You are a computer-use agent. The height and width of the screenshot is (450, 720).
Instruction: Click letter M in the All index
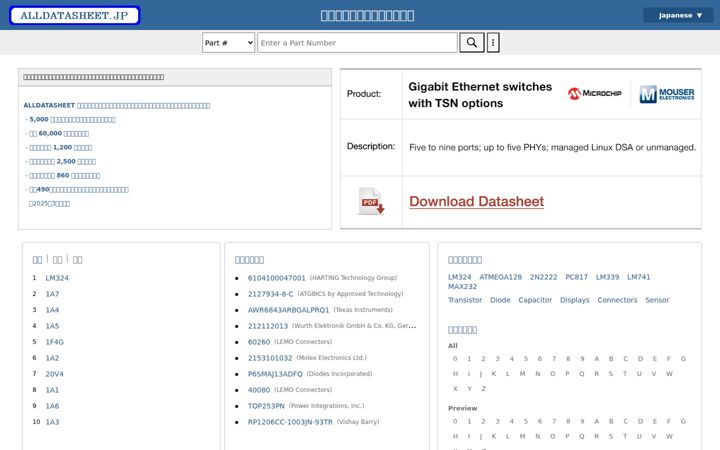tap(523, 374)
